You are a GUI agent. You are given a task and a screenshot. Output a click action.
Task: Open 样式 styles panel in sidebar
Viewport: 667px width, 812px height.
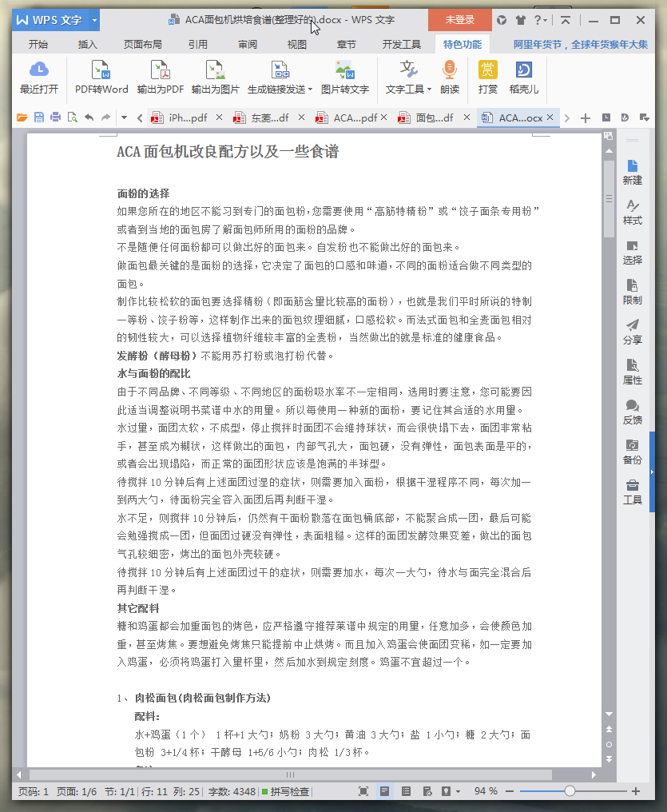pyautogui.click(x=633, y=213)
